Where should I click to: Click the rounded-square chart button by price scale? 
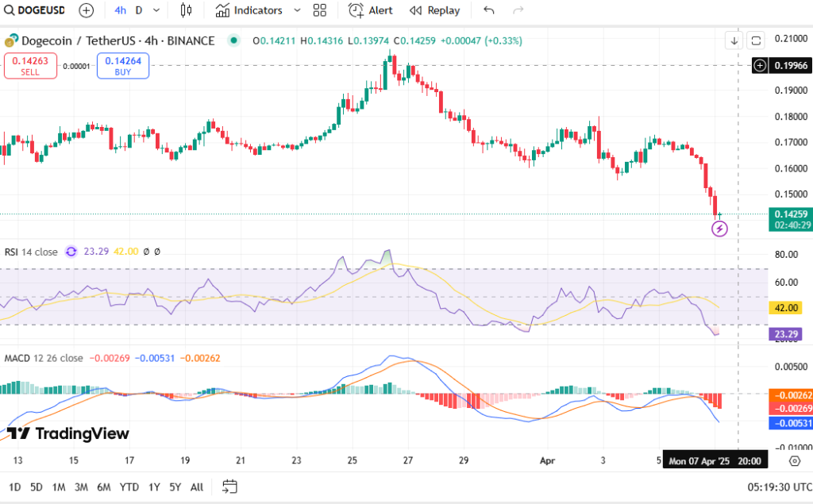(756, 40)
